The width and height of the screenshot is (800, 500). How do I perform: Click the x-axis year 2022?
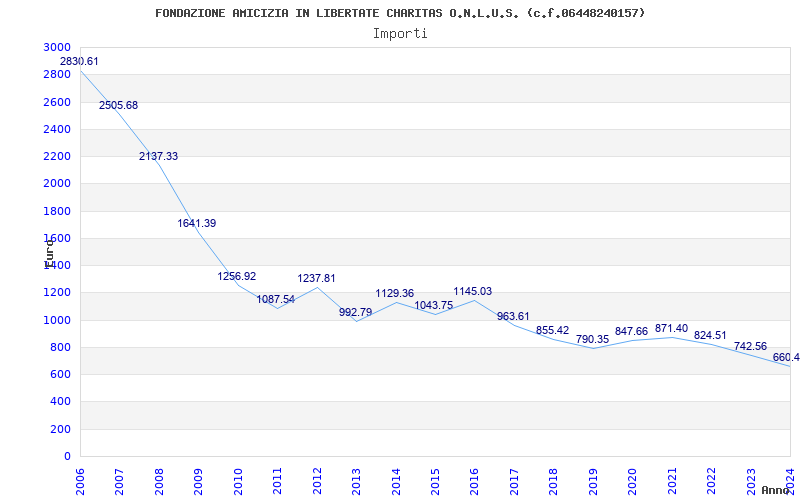point(711,482)
